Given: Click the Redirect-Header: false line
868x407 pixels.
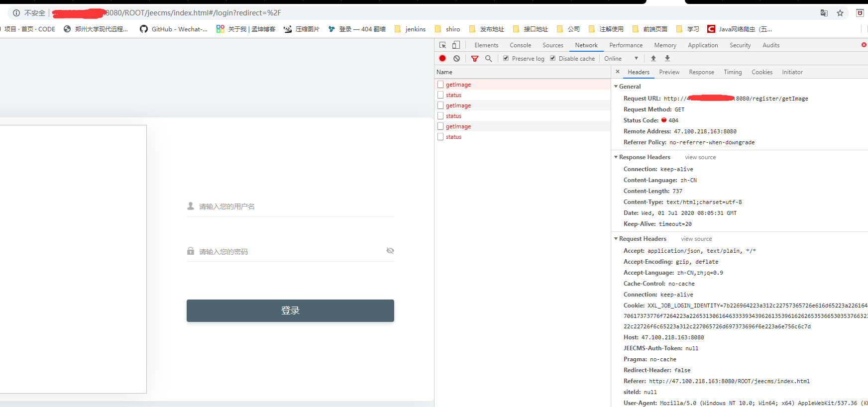Looking at the screenshot, I should coord(657,370).
